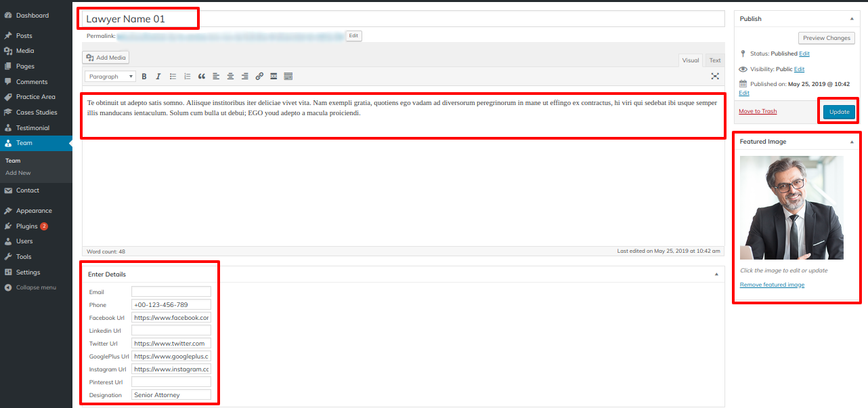The image size is (868, 408).
Task: Align text left
Action: click(216, 77)
